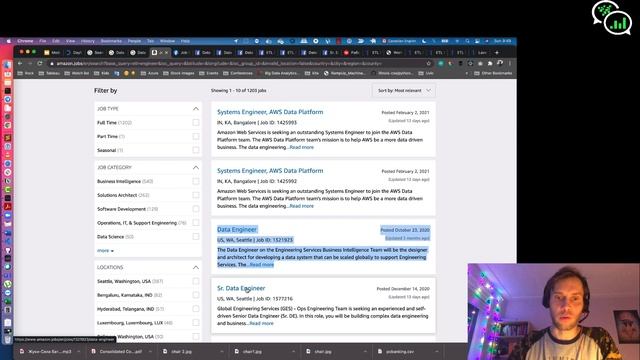Click Read more on Sr. Data Engineer card
The width and height of the screenshot is (640, 360).
tap(261, 324)
